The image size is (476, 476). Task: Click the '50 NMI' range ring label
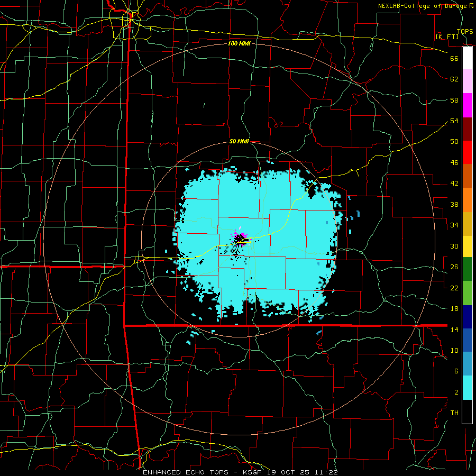[239, 141]
